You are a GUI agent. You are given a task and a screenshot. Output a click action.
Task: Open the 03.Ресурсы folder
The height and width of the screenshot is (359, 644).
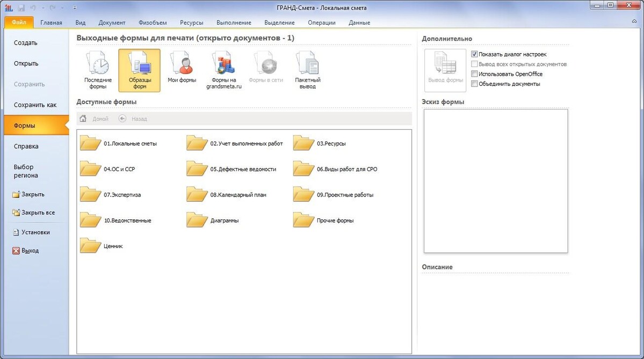tap(319, 144)
